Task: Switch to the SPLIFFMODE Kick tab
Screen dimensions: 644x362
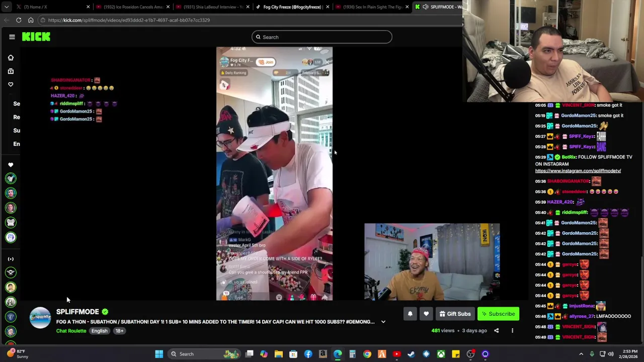Action: tap(438, 7)
